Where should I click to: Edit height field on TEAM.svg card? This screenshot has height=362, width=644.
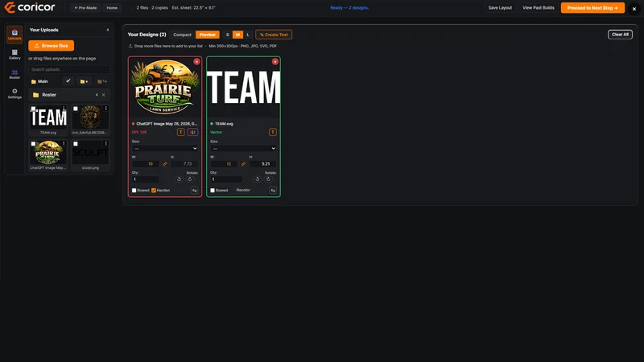[x=263, y=164]
